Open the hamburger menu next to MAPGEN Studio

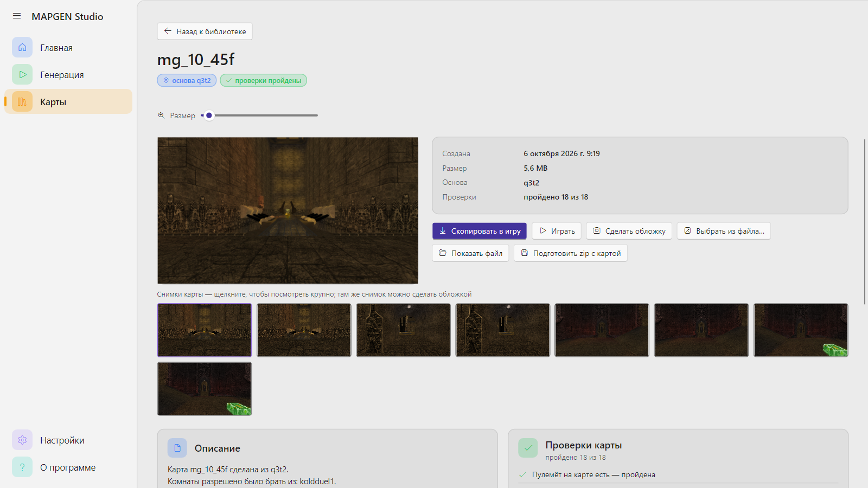pos(17,16)
